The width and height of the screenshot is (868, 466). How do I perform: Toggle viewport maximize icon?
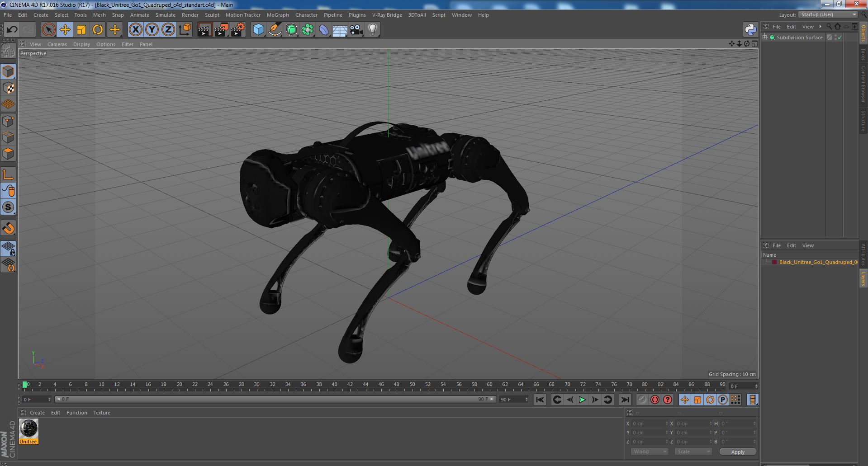[x=754, y=44]
